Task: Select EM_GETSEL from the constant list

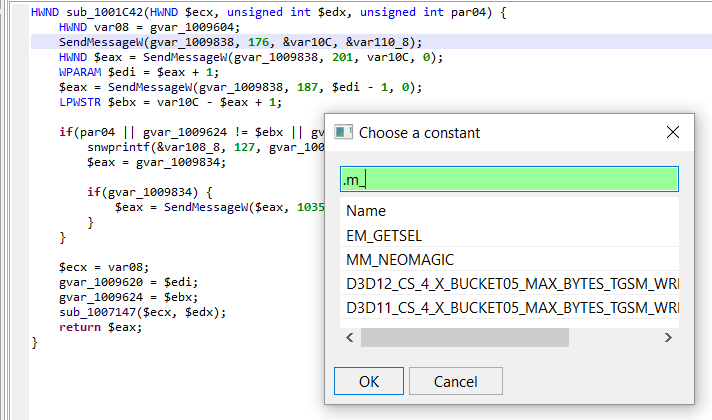Action: click(509, 235)
